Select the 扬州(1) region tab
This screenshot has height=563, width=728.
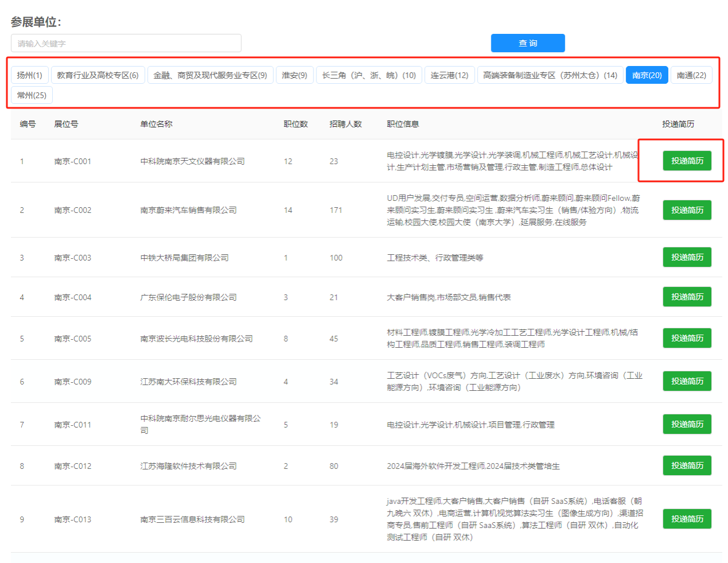tap(30, 75)
